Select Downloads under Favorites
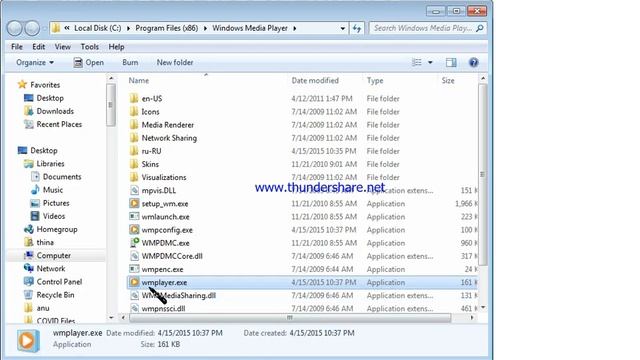The height and width of the screenshot is (360, 640). tap(55, 111)
